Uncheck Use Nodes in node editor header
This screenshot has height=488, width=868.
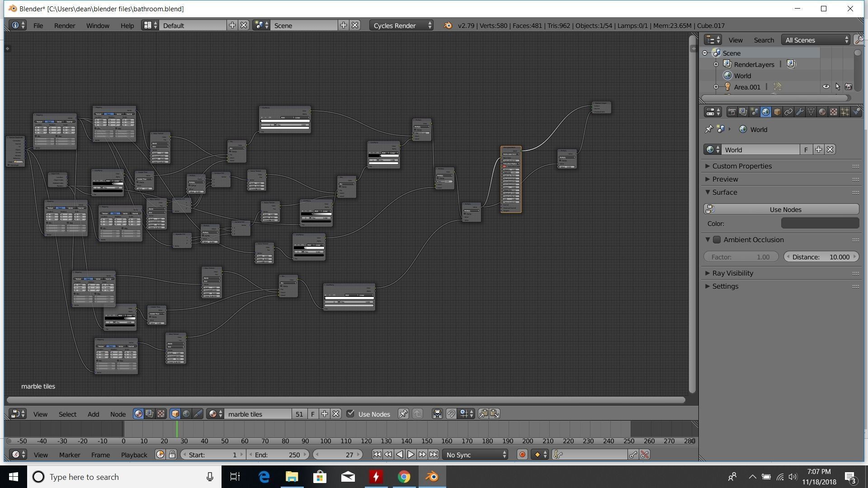click(x=350, y=414)
